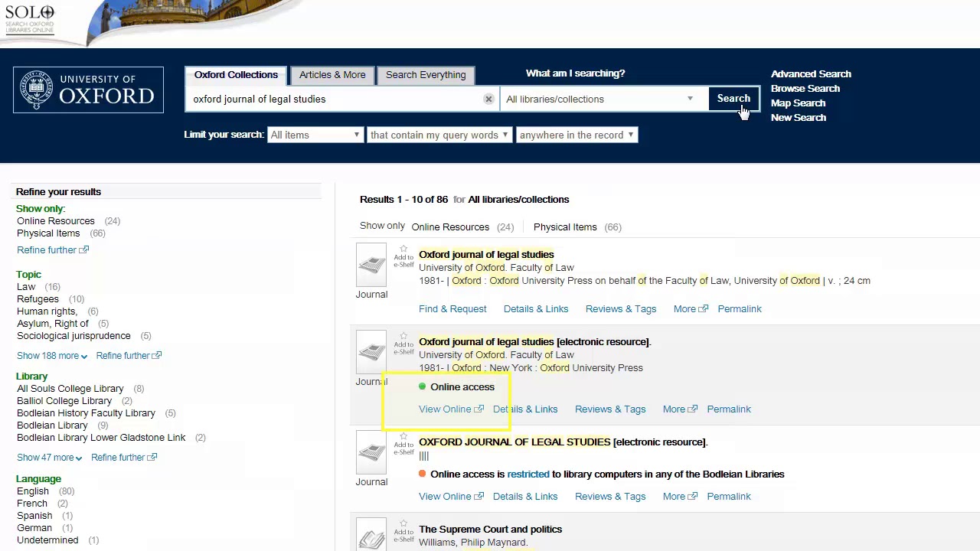Go to Advanced Search
Screen dimensions: 980x551
pyautogui.click(x=811, y=74)
